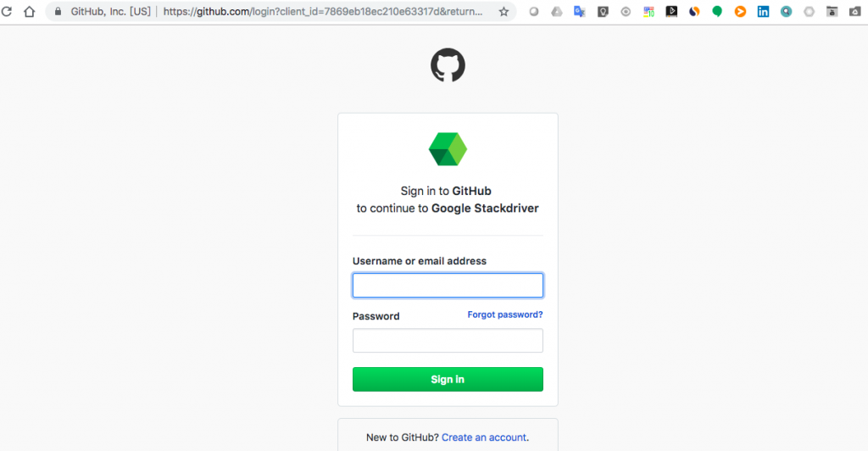Open the green Hangouts extension icon
The height and width of the screenshot is (451, 868).
717,12
